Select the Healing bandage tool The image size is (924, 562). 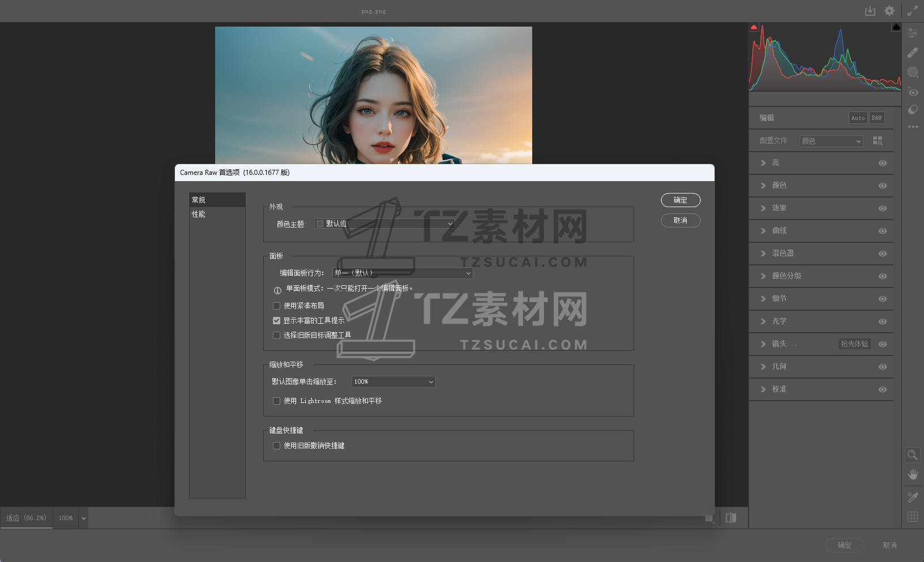tap(913, 53)
